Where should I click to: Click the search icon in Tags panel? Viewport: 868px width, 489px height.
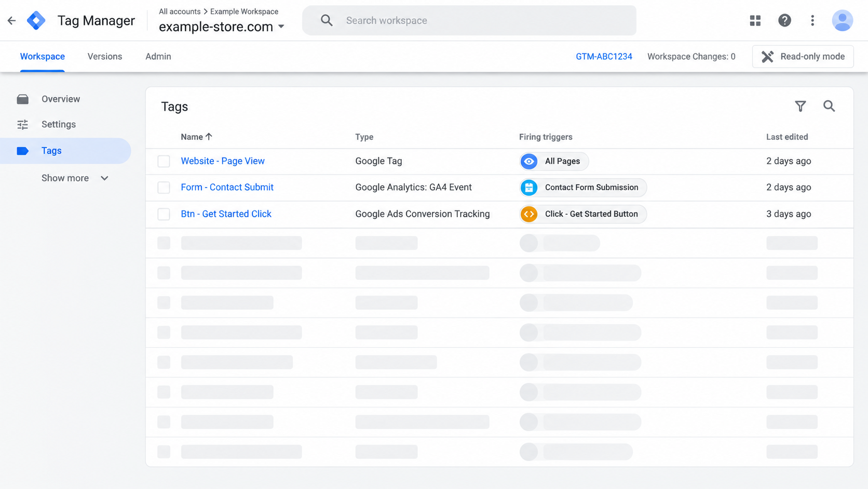(829, 107)
